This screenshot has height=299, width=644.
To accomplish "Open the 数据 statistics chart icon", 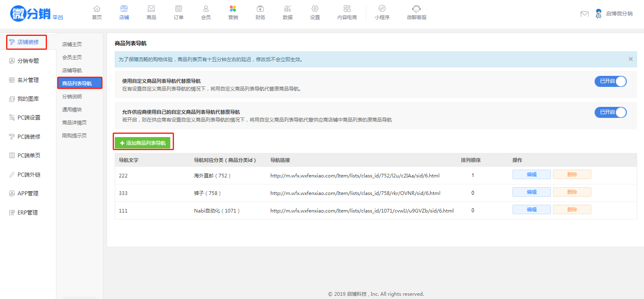I will pyautogui.click(x=287, y=9).
